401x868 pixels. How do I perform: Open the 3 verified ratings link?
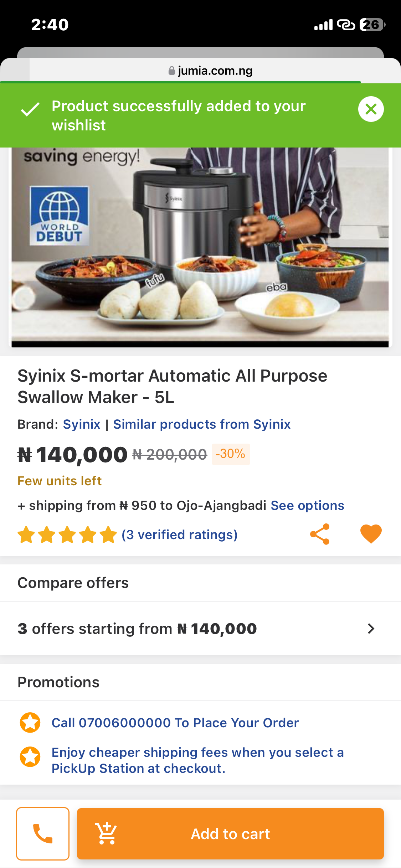point(179,535)
